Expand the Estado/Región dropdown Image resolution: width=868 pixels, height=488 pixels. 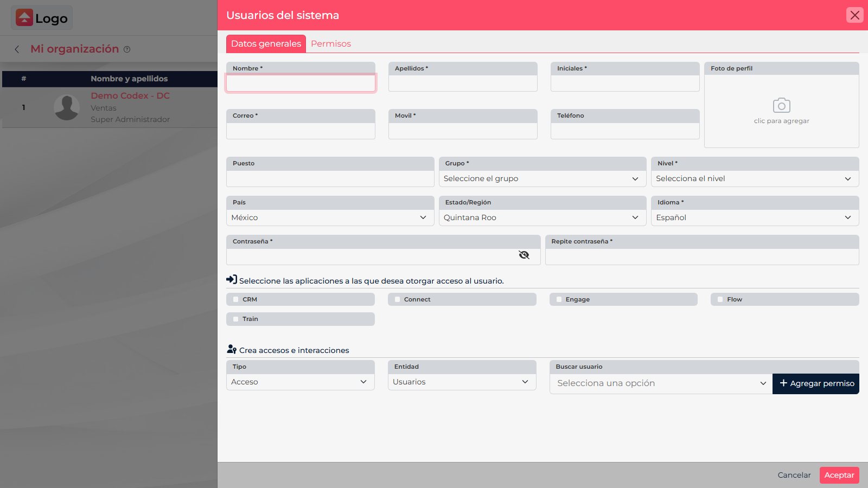(x=542, y=218)
